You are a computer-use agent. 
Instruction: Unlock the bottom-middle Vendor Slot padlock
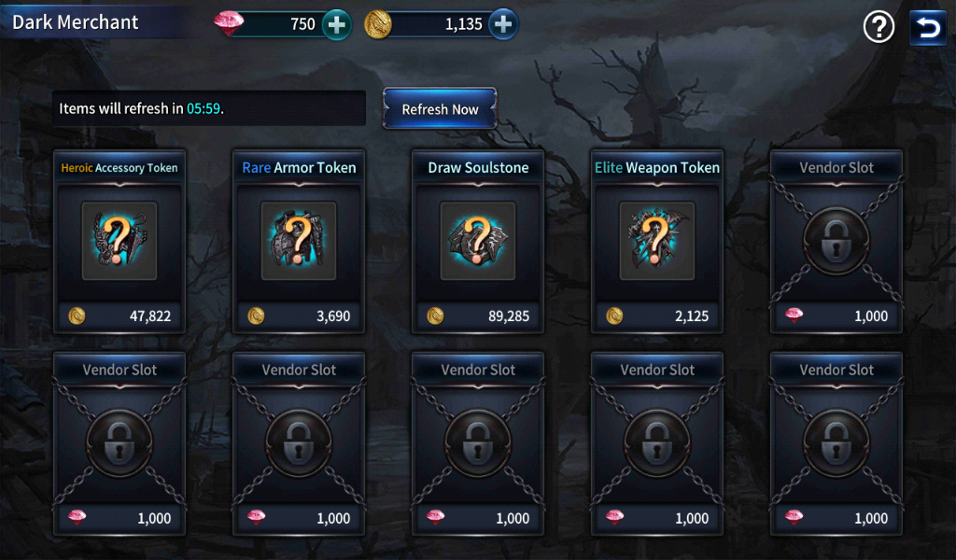tap(478, 443)
